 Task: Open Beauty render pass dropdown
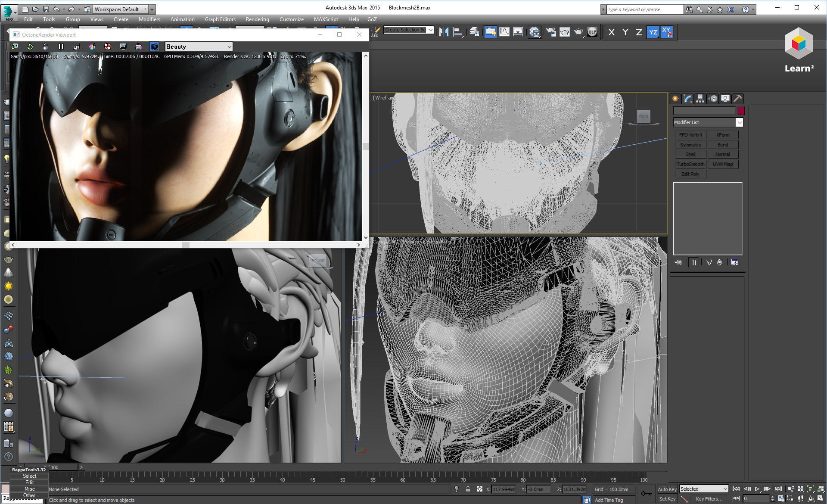pyautogui.click(x=199, y=47)
